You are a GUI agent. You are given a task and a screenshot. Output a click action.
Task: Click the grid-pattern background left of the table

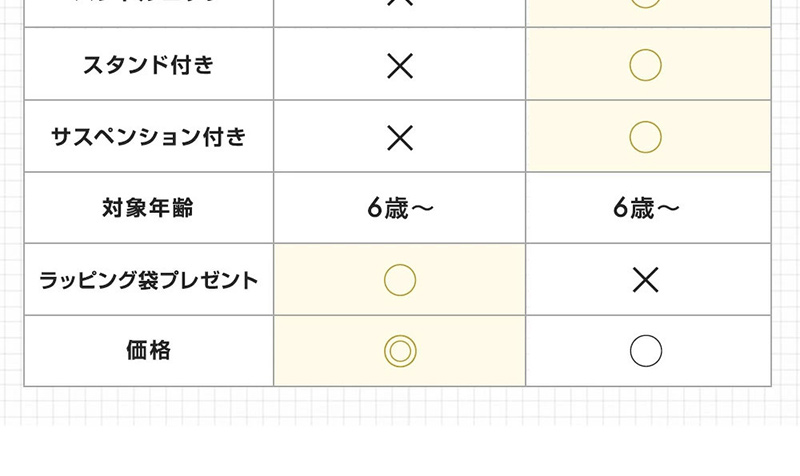[x=11, y=200]
